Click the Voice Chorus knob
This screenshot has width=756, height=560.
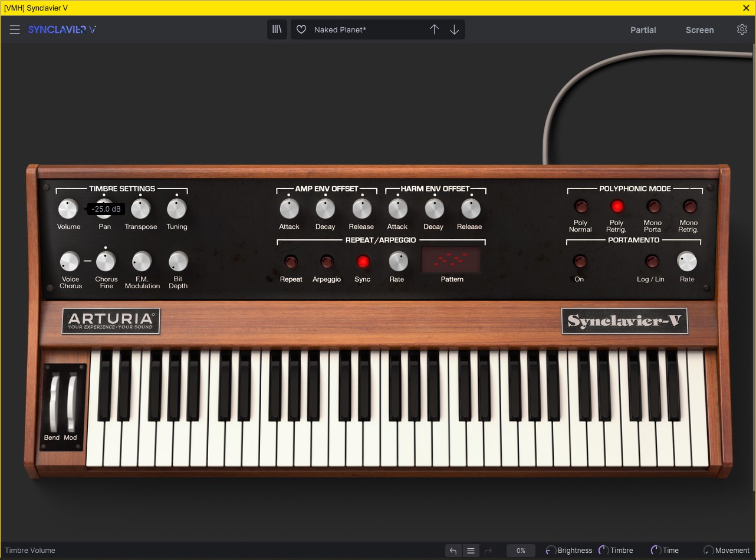click(x=70, y=261)
